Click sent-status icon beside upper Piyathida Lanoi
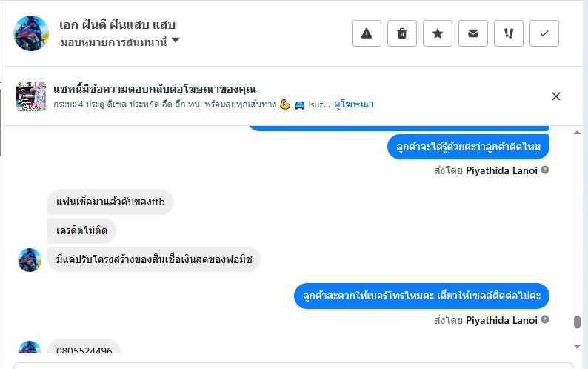Screen dimensions: 588x369 click(x=545, y=170)
